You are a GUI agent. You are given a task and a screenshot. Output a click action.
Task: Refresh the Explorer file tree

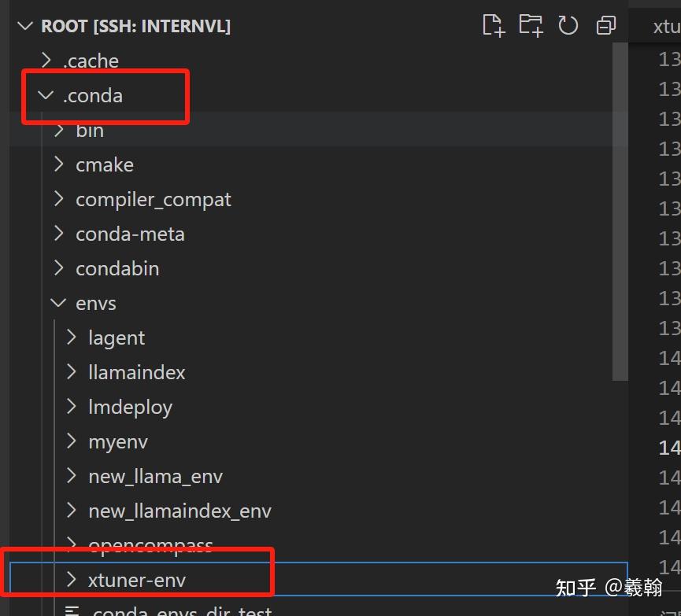(568, 25)
